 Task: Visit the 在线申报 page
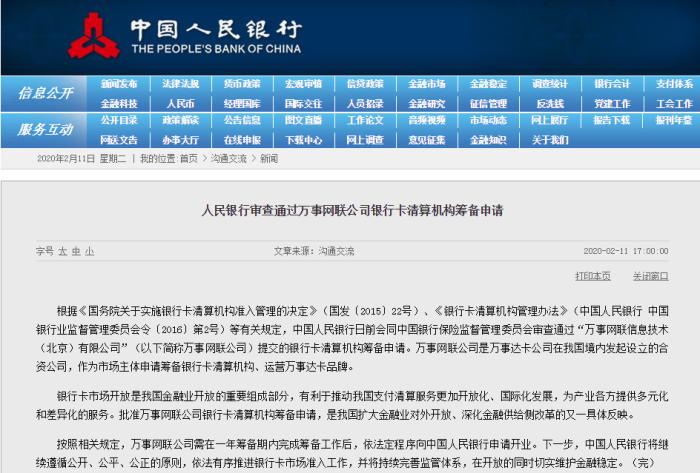(x=242, y=140)
